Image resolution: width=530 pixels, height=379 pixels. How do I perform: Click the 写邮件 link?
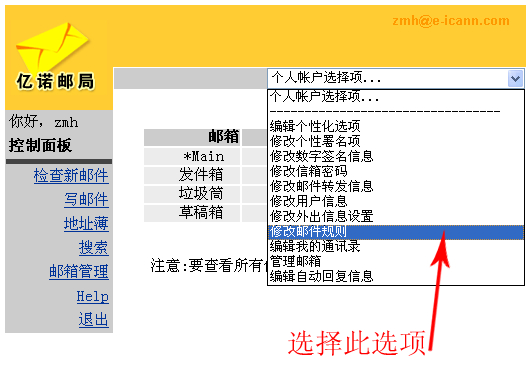click(87, 199)
